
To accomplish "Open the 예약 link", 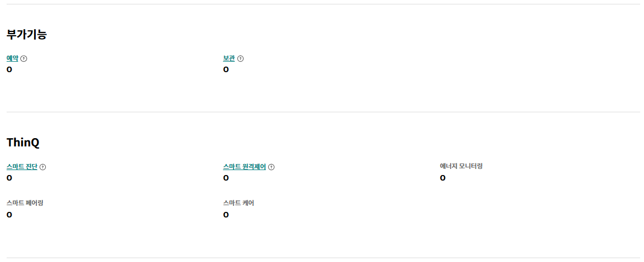I will click(12, 59).
